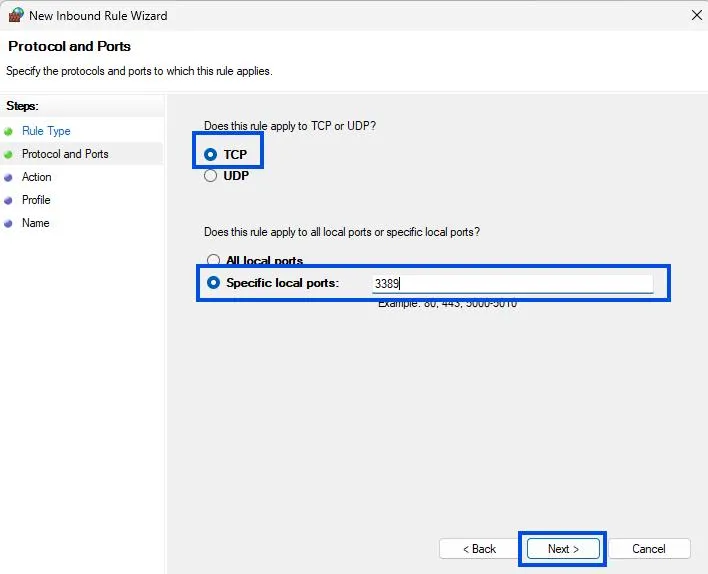Image resolution: width=708 pixels, height=574 pixels.
Task: Go to the Rule Type step label
Action: pyautogui.click(x=46, y=131)
